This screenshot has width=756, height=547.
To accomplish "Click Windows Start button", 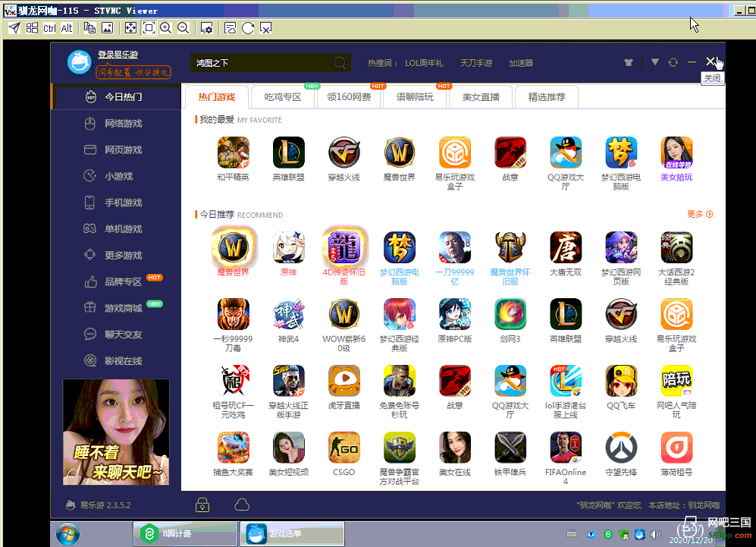I will (68, 533).
